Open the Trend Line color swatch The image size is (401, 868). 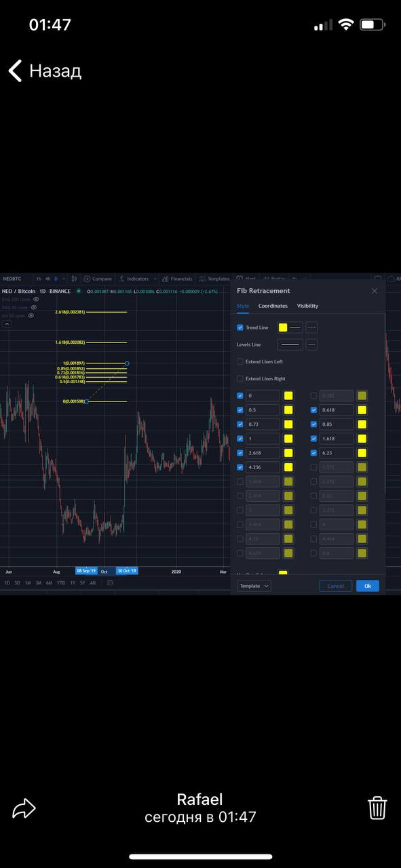click(283, 328)
